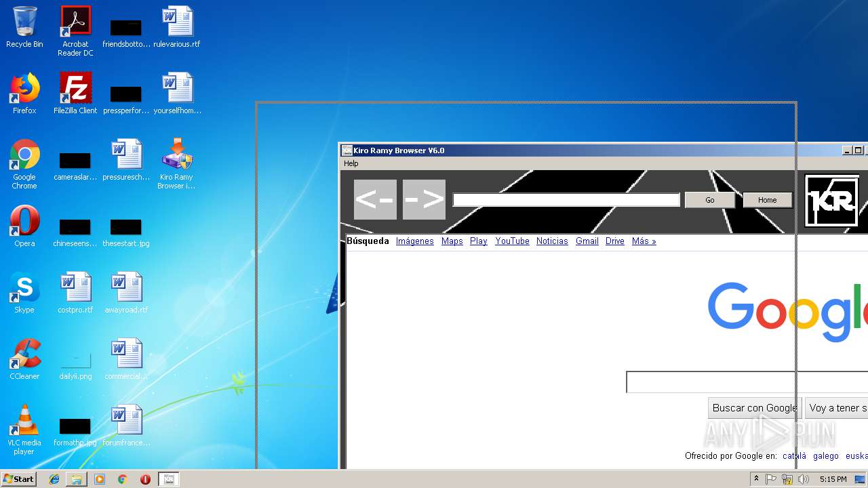
Task: Click the Home button
Action: [x=768, y=200]
